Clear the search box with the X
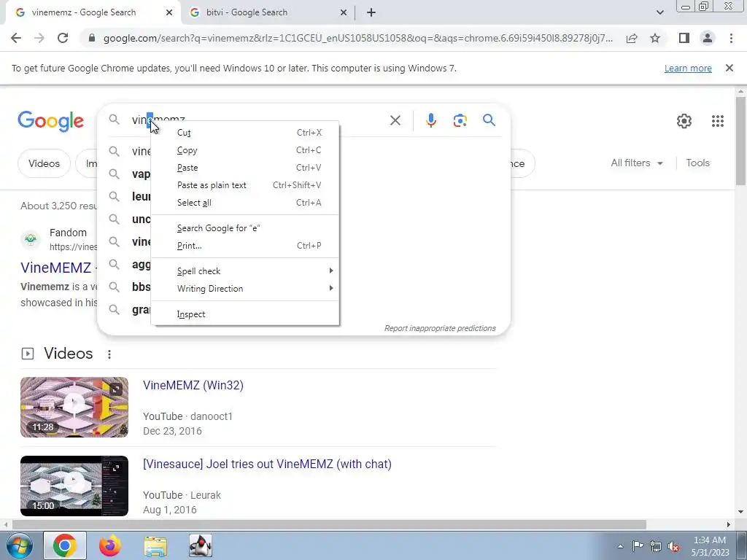Viewport: 747px width, 560px height. pyautogui.click(x=395, y=120)
